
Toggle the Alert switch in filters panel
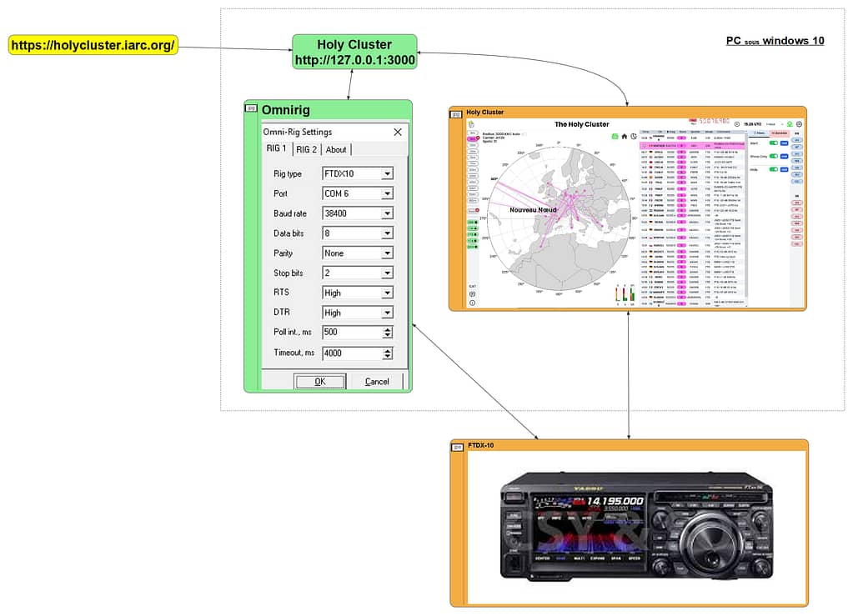[x=774, y=143]
